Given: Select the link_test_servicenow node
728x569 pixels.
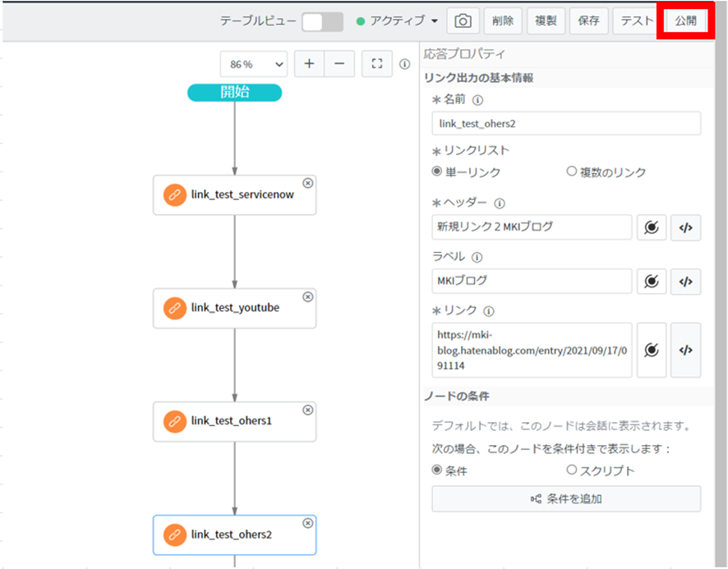Looking at the screenshot, I should [234, 195].
